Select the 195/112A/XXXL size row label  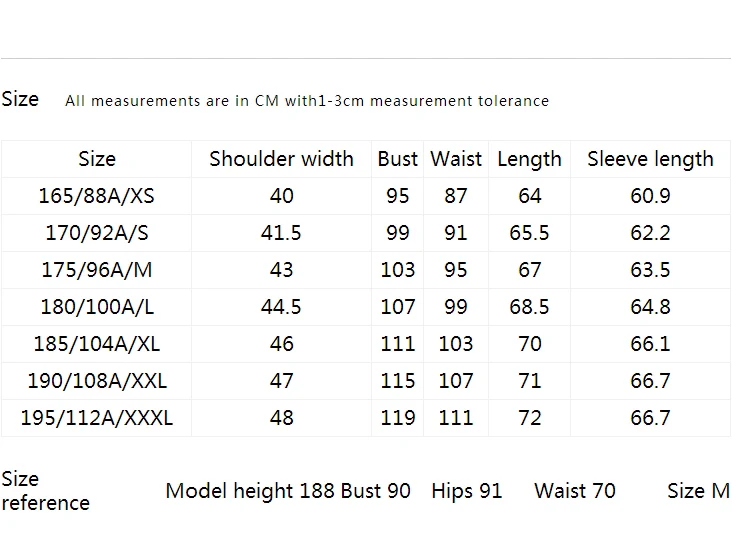[x=96, y=418]
